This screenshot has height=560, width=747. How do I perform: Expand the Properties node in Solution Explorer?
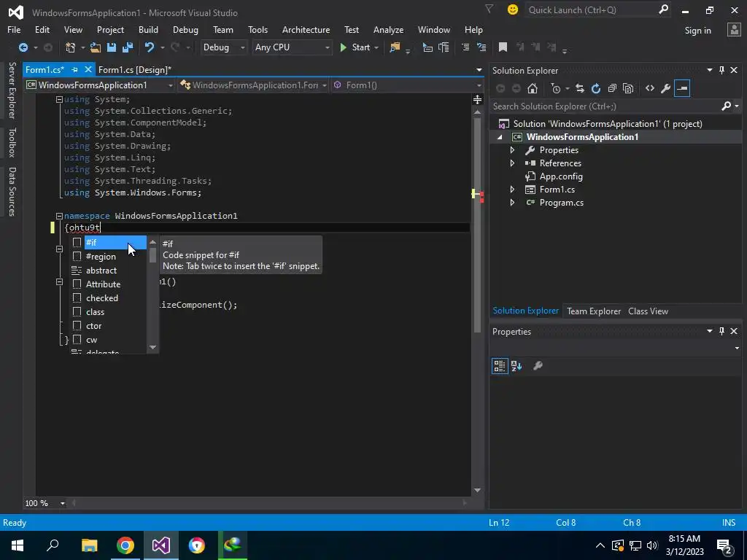coord(512,150)
